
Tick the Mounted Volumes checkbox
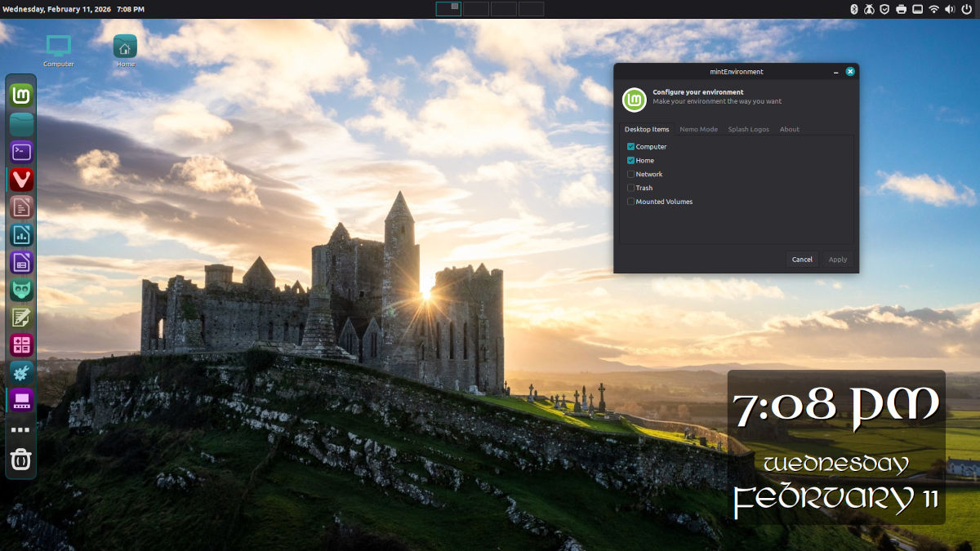(x=630, y=202)
